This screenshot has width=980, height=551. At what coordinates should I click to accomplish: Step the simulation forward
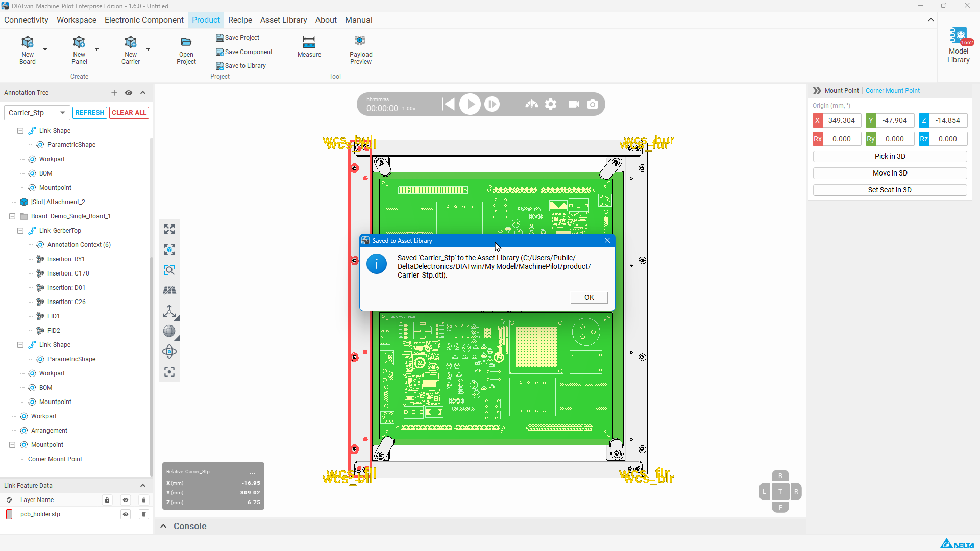(492, 104)
